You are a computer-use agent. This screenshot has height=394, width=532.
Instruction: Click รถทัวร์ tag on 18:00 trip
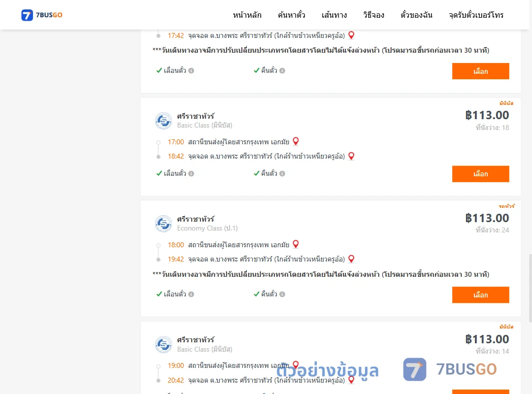(x=506, y=206)
